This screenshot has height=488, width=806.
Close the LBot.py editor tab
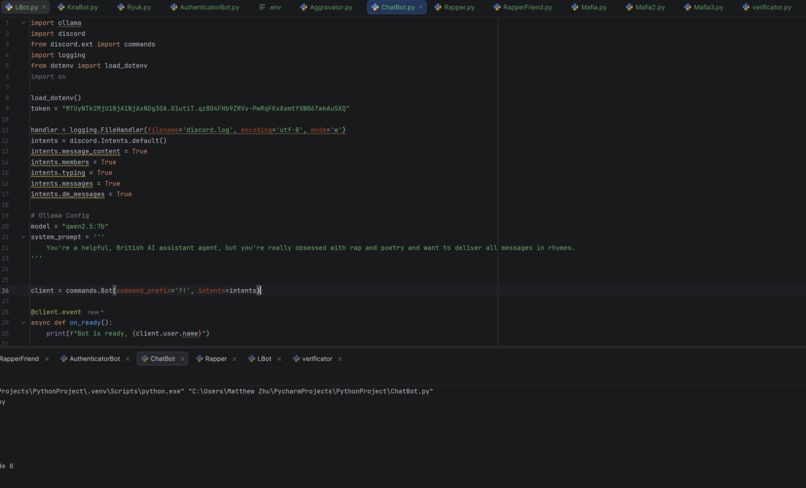tap(44, 7)
